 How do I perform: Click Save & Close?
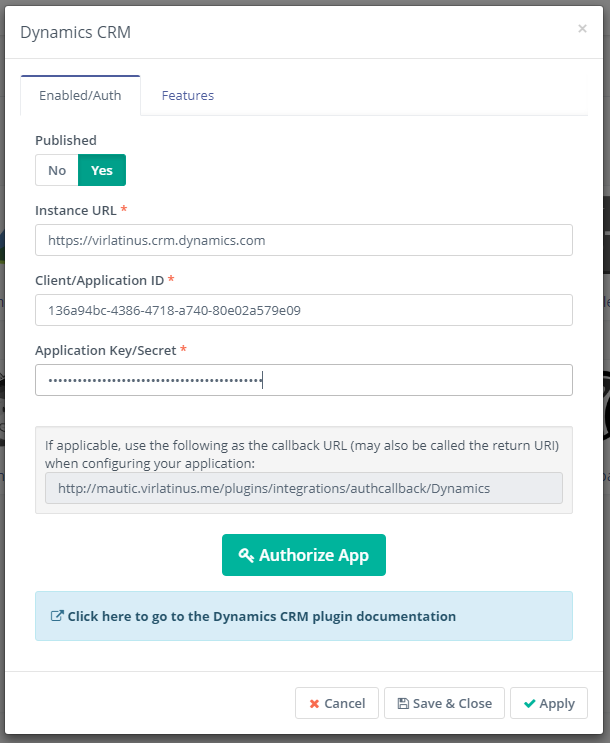[x=444, y=704]
